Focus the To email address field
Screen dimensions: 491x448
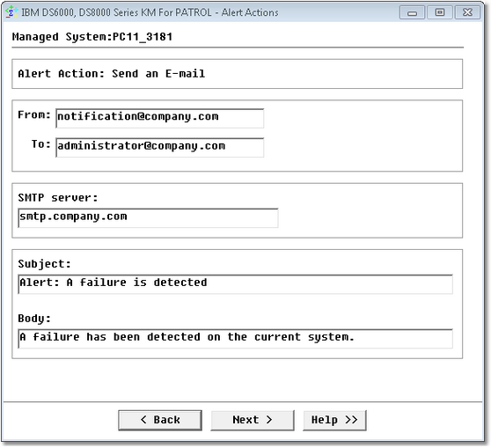pyautogui.click(x=159, y=147)
